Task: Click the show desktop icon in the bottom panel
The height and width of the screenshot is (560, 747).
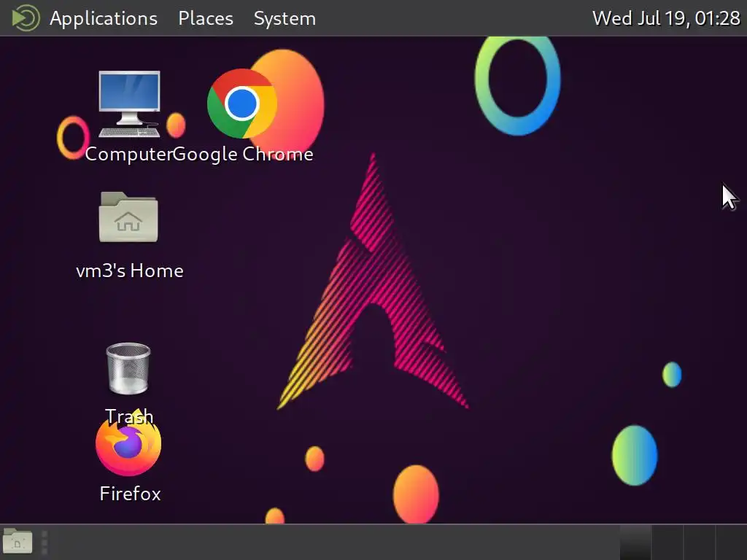Action: point(18,542)
